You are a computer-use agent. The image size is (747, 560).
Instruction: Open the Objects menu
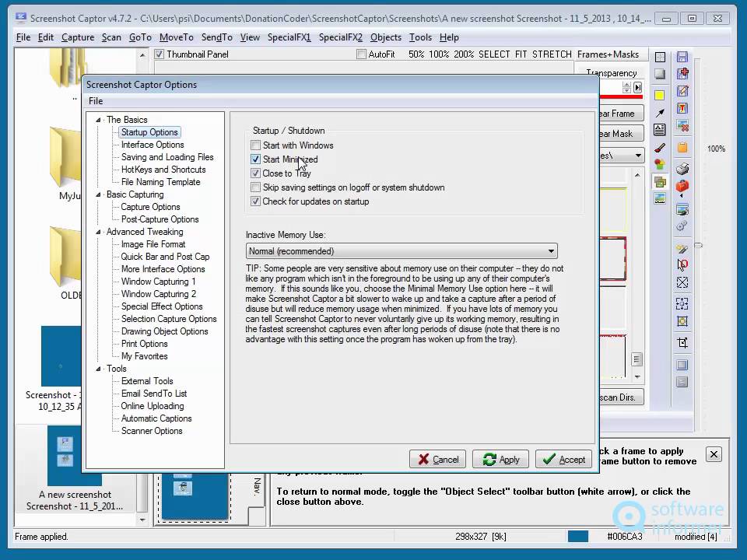pyautogui.click(x=386, y=37)
